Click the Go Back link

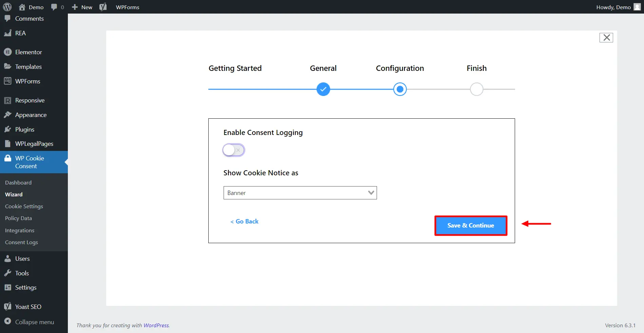(x=244, y=221)
